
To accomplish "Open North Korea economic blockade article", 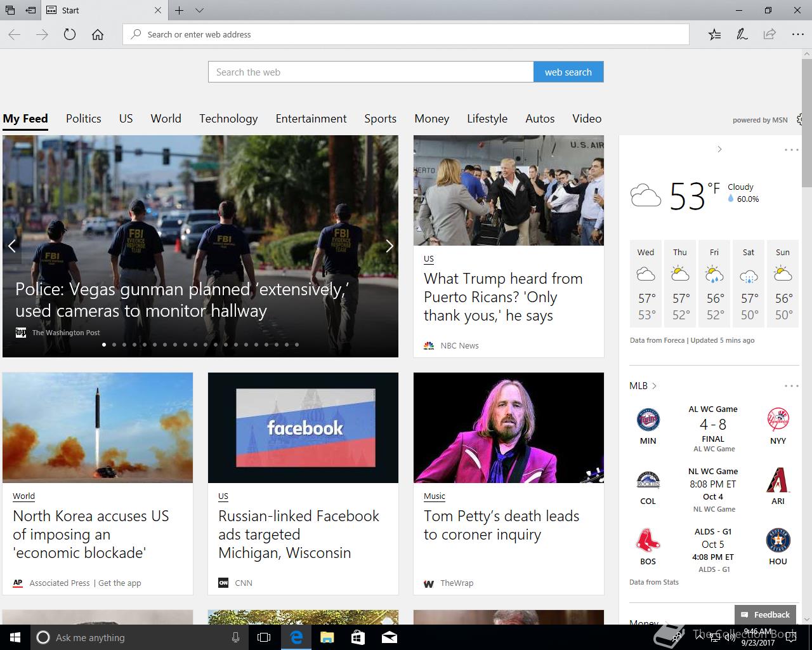I will (91, 534).
